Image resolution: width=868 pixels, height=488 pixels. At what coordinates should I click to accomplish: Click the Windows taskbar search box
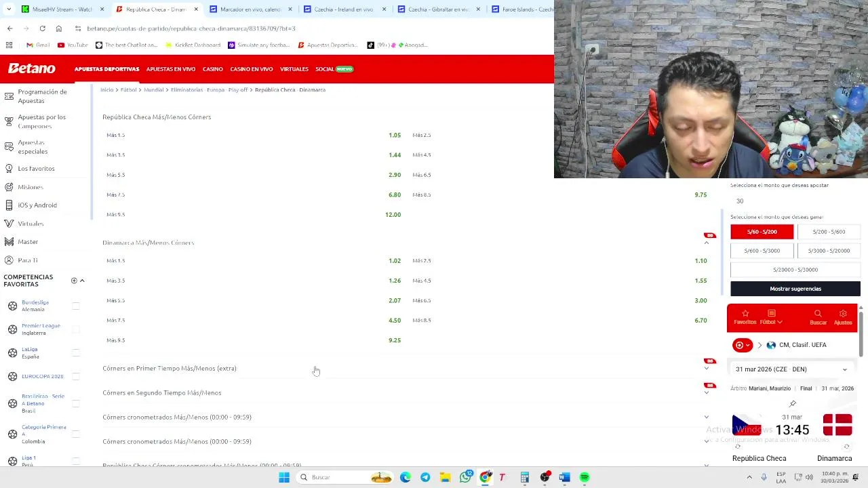346,477
